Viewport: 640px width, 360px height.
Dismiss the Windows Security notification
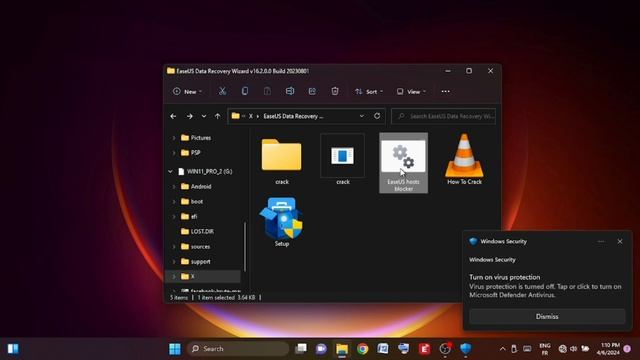coord(547,316)
